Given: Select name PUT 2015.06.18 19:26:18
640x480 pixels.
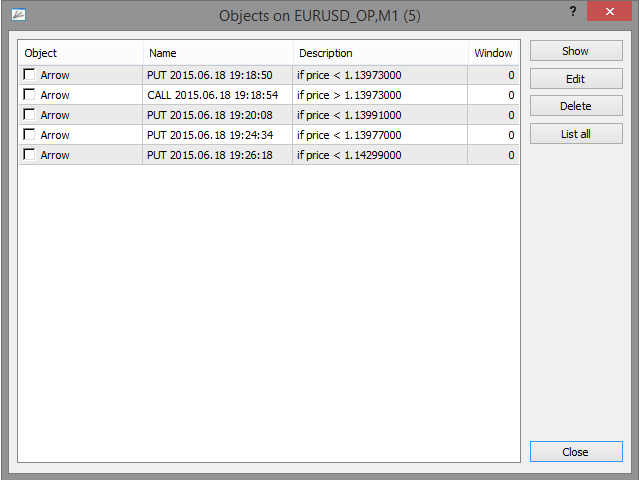Looking at the screenshot, I should pyautogui.click(x=210, y=155).
